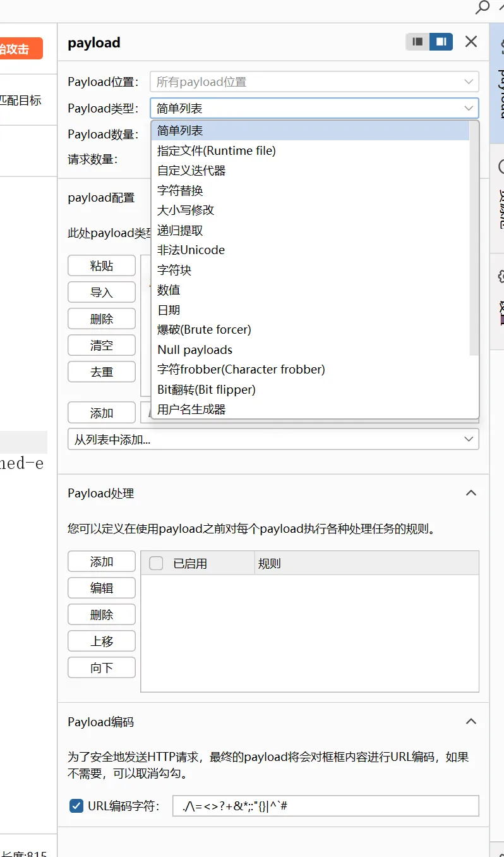
Task: Click the left panel layout toggle icon
Action: click(417, 42)
